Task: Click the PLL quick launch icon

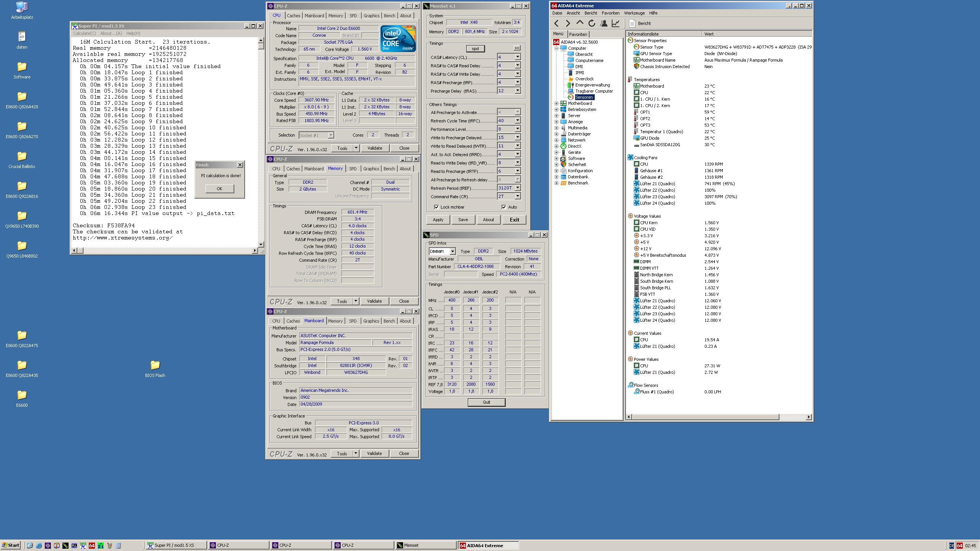Action: click(74, 546)
